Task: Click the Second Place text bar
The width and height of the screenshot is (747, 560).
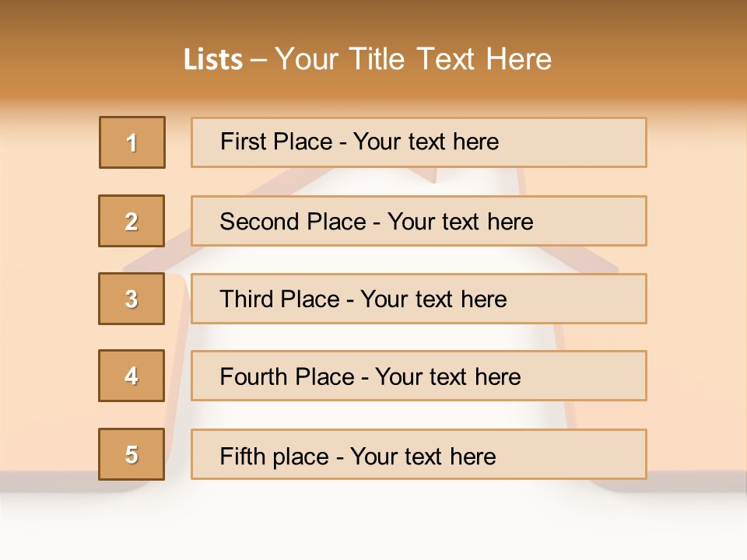Action: 419,221
